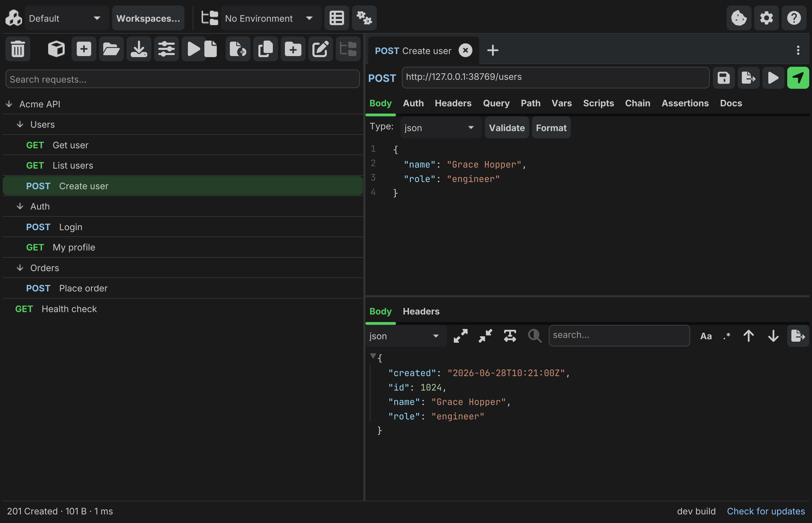Click the Search requests field
The height and width of the screenshot is (523, 812).
pyautogui.click(x=183, y=79)
